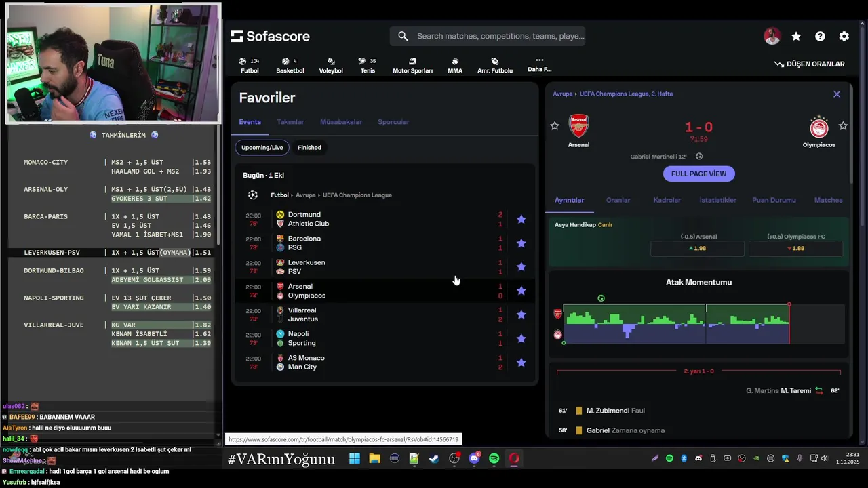Open Opera browser from the taskbar
Viewport: 868px width, 488px height.
point(514,459)
